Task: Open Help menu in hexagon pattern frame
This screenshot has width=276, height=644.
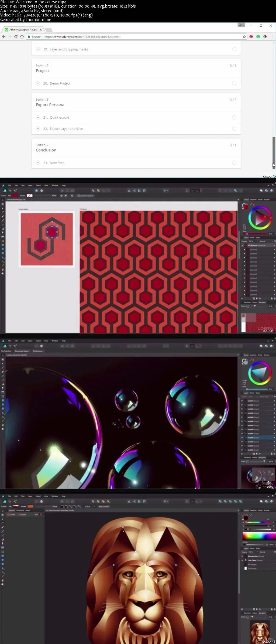Action: [64, 185]
